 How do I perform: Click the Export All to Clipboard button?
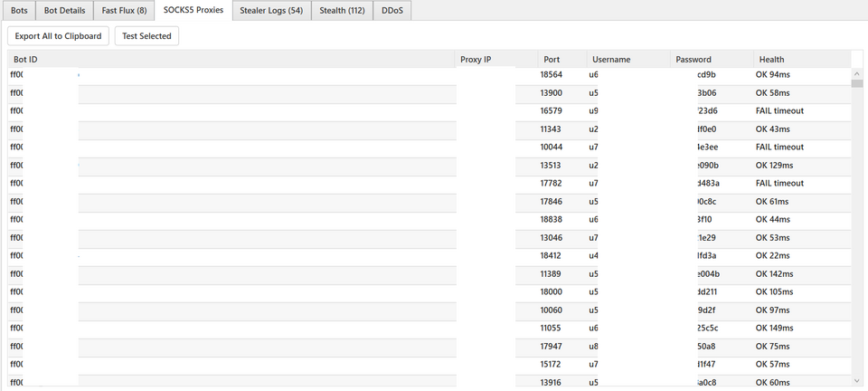58,36
